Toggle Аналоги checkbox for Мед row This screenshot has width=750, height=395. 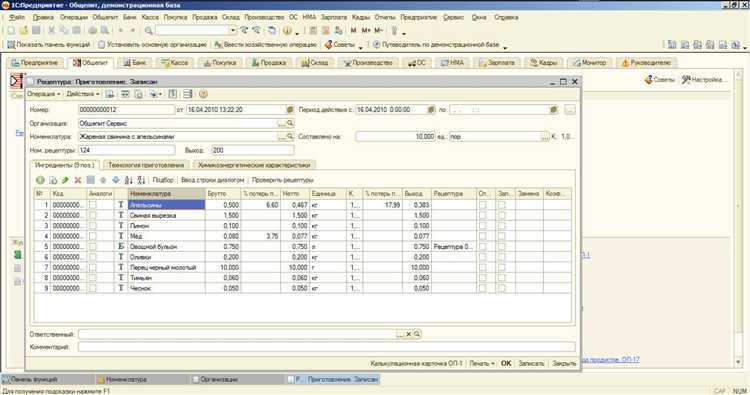[x=93, y=236]
